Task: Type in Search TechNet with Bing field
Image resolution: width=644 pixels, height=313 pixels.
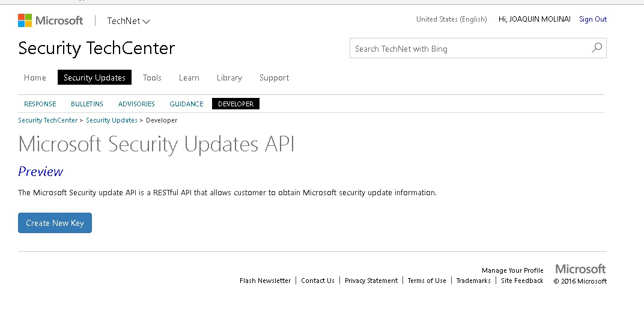Action: pyautogui.click(x=469, y=49)
